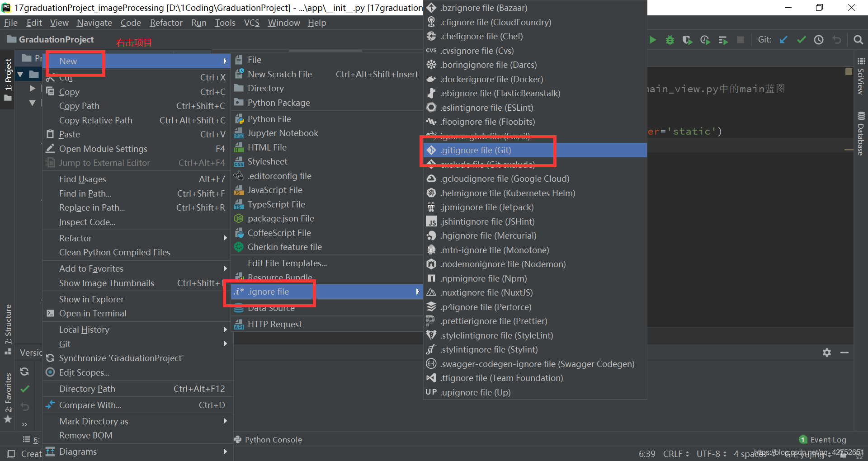Open the Event Log
The width and height of the screenshot is (868, 461).
(x=823, y=440)
